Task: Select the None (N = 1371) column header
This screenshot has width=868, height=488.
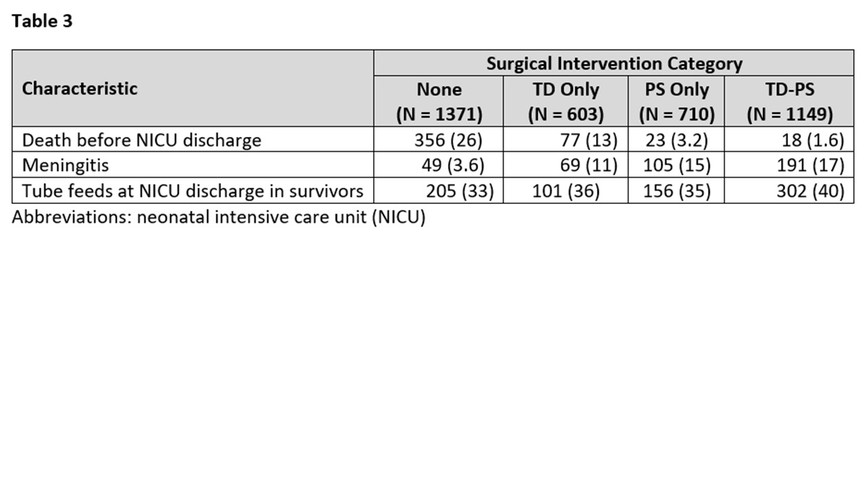Action: [x=439, y=102]
